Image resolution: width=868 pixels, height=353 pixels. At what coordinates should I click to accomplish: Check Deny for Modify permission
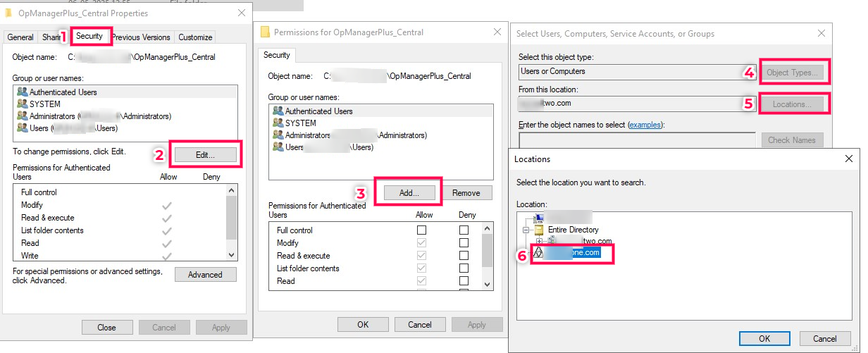[x=464, y=243]
